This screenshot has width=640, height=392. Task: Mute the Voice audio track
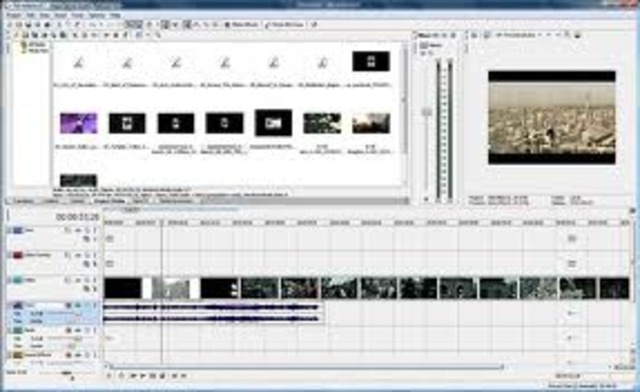click(x=87, y=305)
